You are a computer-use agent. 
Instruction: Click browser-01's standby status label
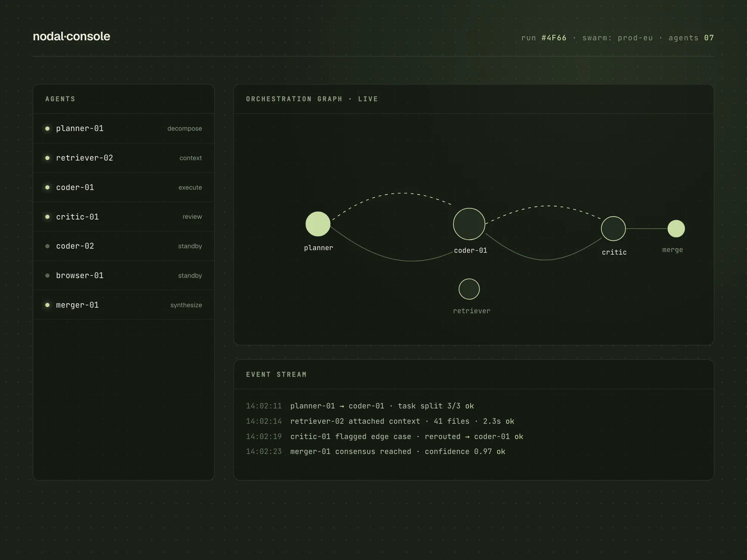(x=190, y=275)
